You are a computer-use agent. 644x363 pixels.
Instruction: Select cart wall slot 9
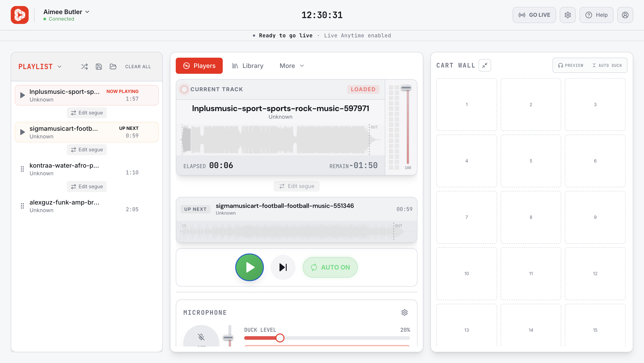coord(595,217)
